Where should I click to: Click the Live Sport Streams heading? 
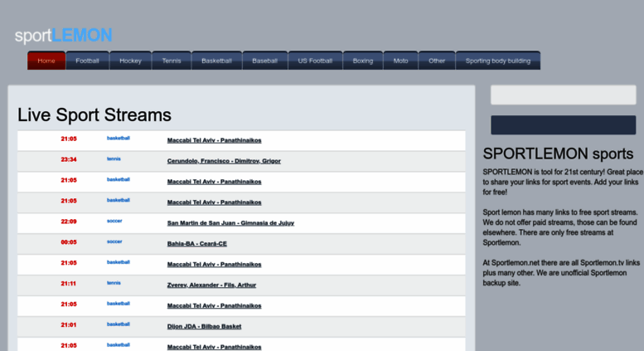click(x=94, y=115)
